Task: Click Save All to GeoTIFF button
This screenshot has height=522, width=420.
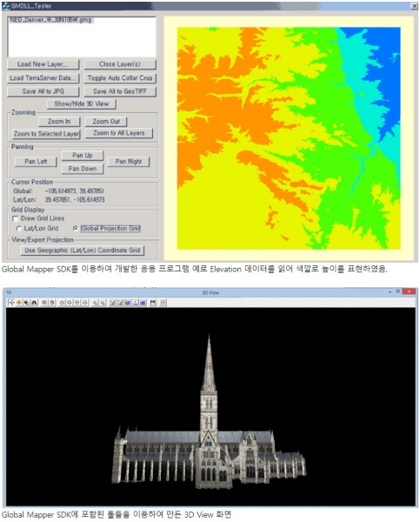Action: click(x=120, y=91)
